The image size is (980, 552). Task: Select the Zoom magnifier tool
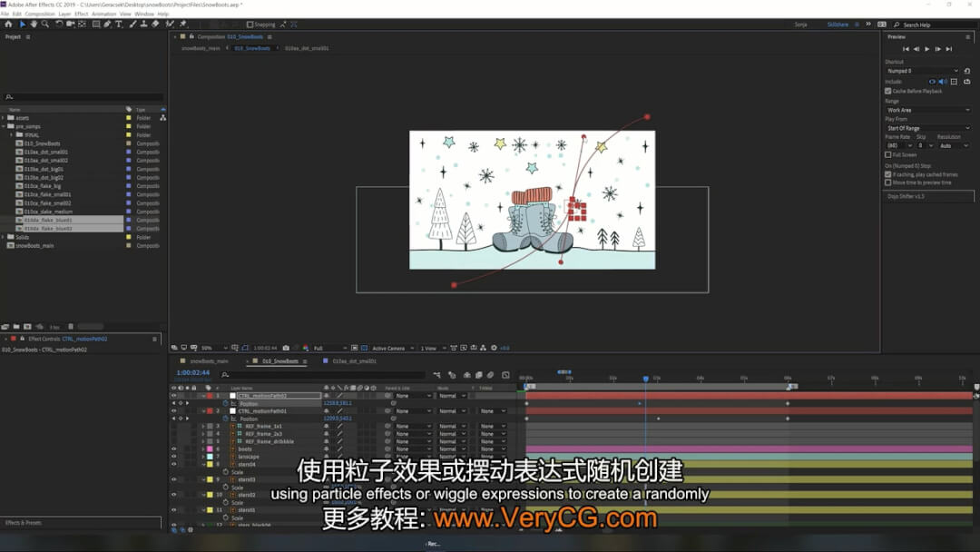coord(45,25)
